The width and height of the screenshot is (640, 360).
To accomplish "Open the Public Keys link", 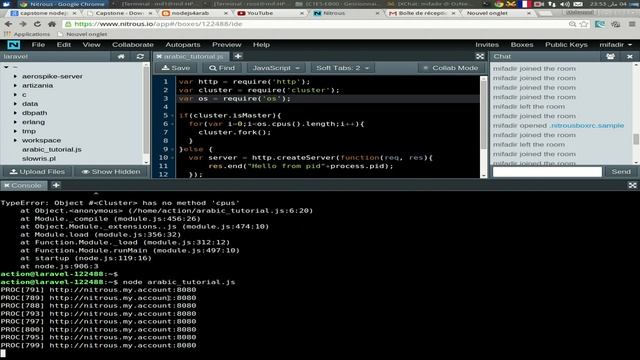I will point(566,45).
